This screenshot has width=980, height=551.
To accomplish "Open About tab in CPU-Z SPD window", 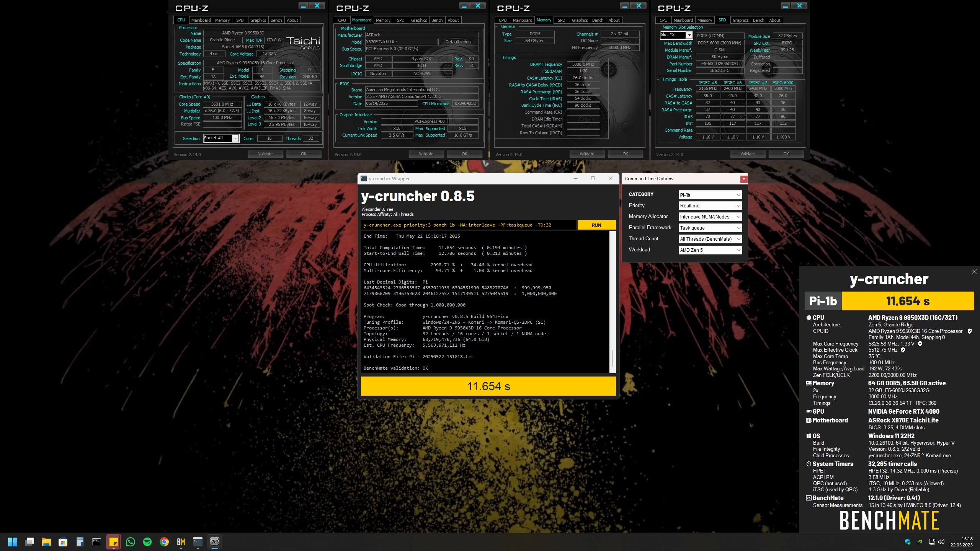I will coord(774,20).
